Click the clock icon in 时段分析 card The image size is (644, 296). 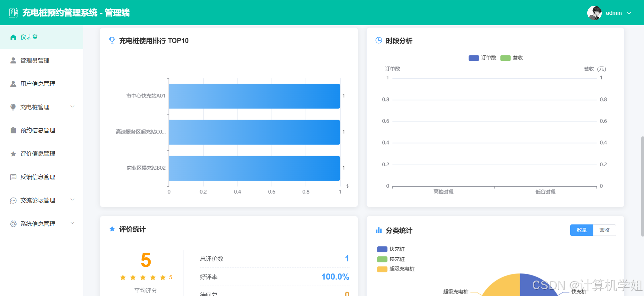379,40
